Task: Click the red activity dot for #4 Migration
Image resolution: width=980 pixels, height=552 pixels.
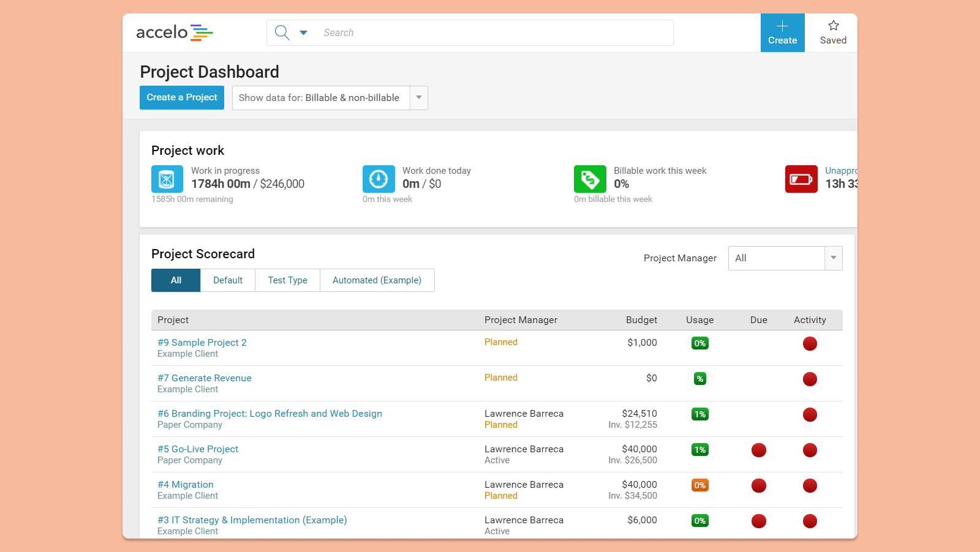Action: coord(810,485)
